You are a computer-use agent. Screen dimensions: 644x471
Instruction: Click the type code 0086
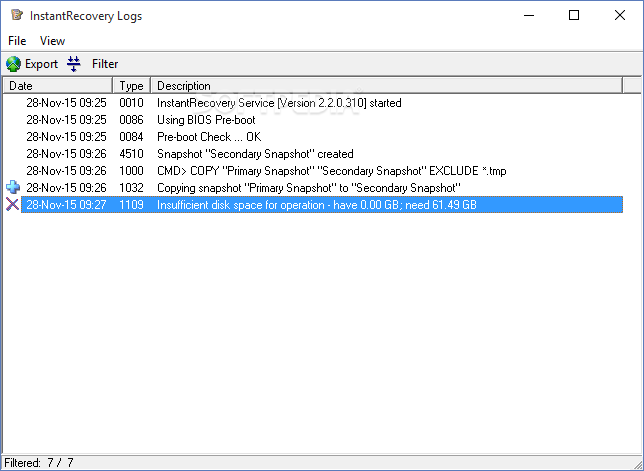pos(131,119)
